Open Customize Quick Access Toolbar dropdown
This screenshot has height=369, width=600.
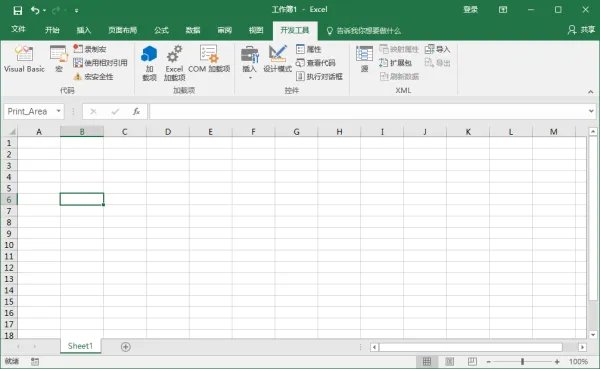(77, 11)
